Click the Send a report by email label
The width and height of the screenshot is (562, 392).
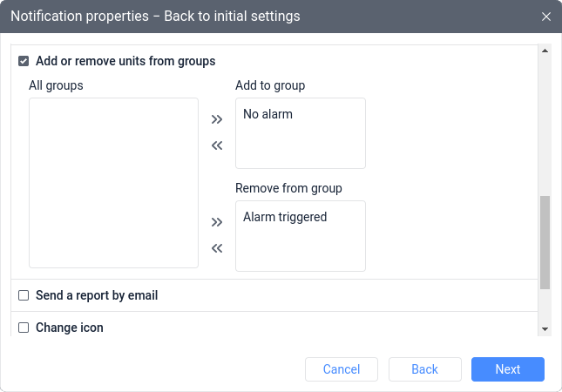97,296
